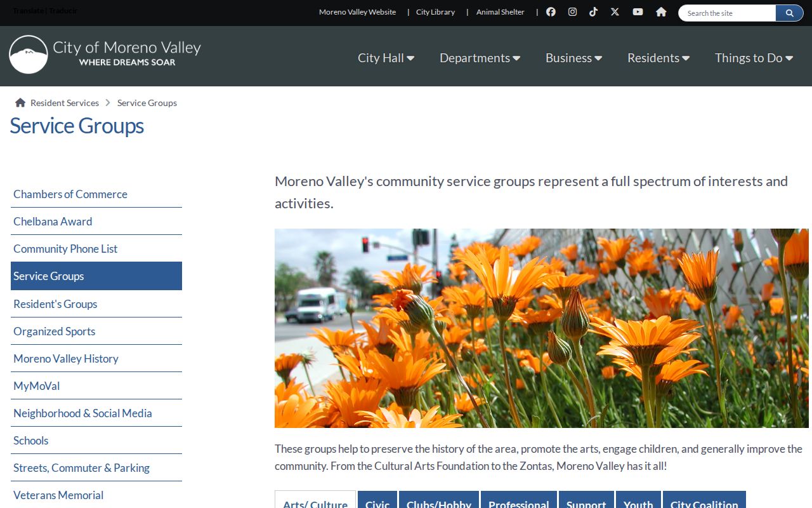This screenshot has width=812, height=508.
Task: Expand the Business menu
Action: pyautogui.click(x=573, y=58)
